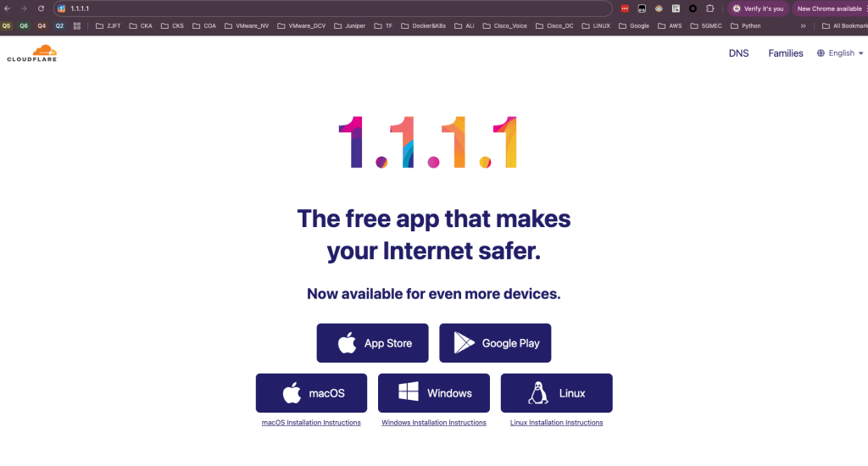Screen dimensions: 868x466
Task: Open the Q5 bookmark shortcut
Action: [x=7, y=26]
